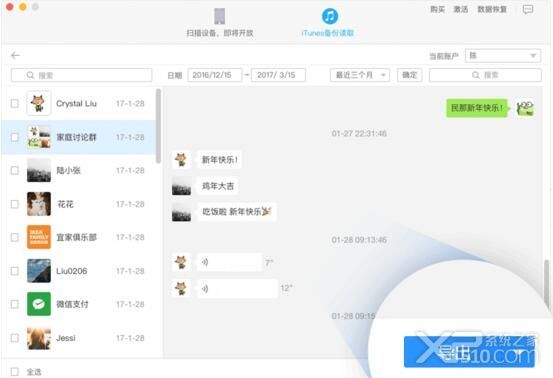Click the contact list scrollbar

tap(158, 126)
